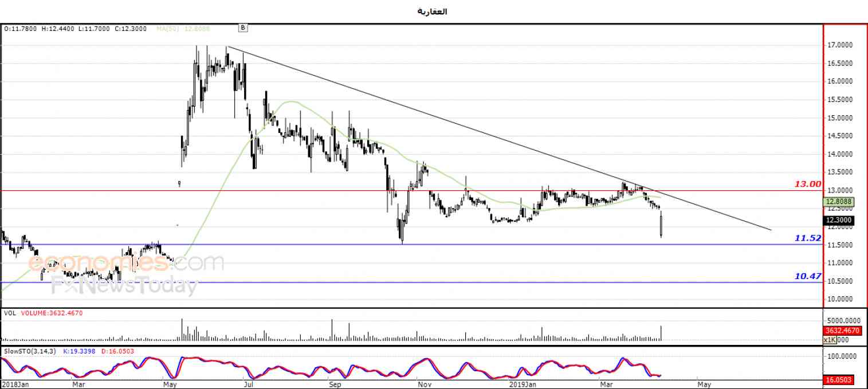Click the x1K volume scale marker
The height and width of the screenshot is (389, 868).
pos(830,340)
